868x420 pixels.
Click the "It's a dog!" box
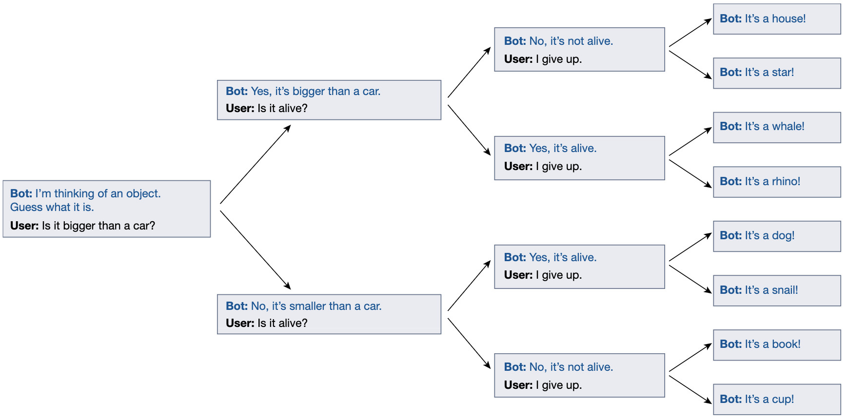(776, 236)
